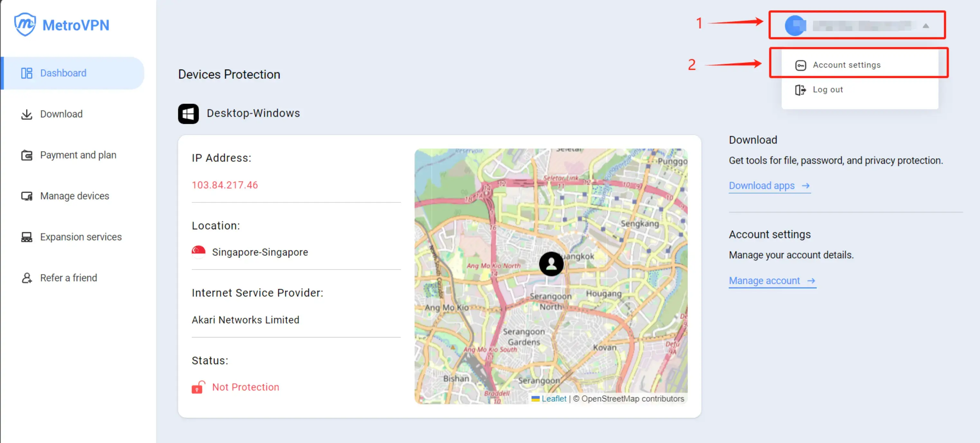Click the Download arrow icon in sidebar
The height and width of the screenshot is (443, 980).
[27, 114]
